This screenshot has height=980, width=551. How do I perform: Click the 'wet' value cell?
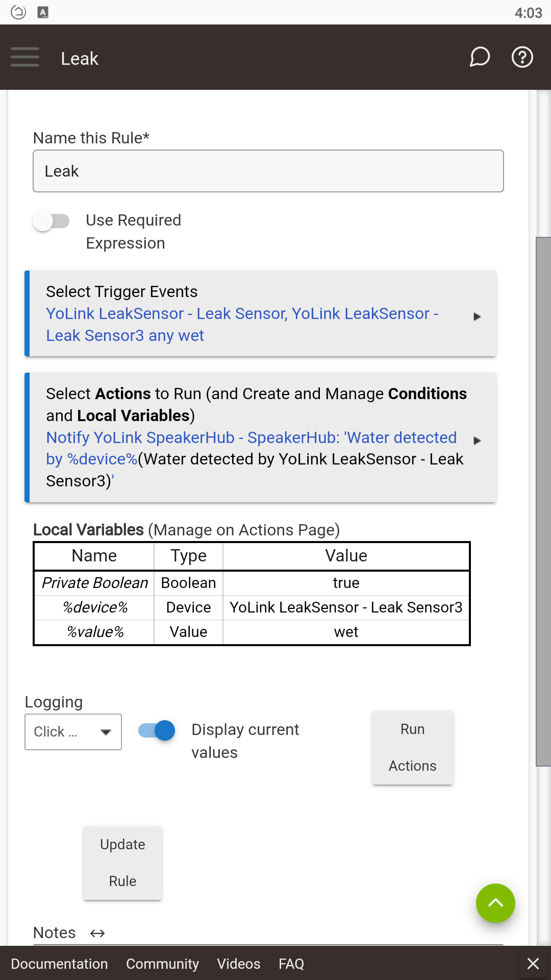[x=346, y=632]
